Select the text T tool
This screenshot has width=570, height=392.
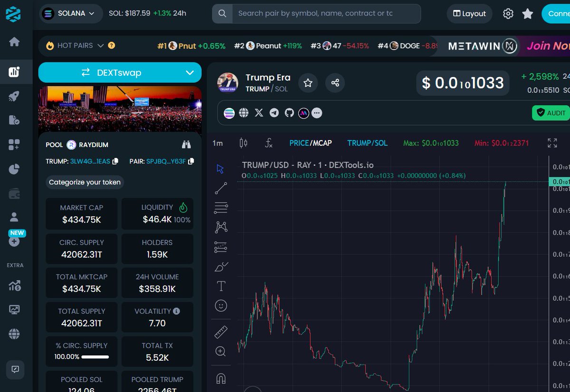point(221,286)
